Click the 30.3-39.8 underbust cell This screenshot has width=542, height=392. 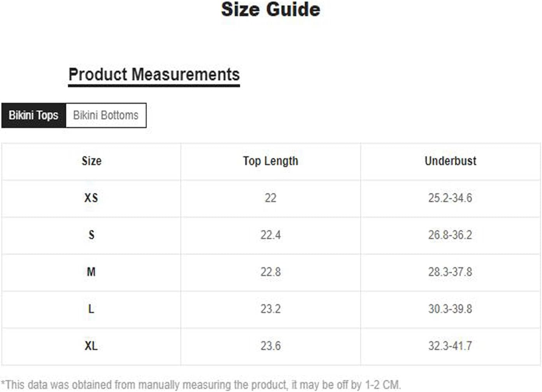[450, 309]
